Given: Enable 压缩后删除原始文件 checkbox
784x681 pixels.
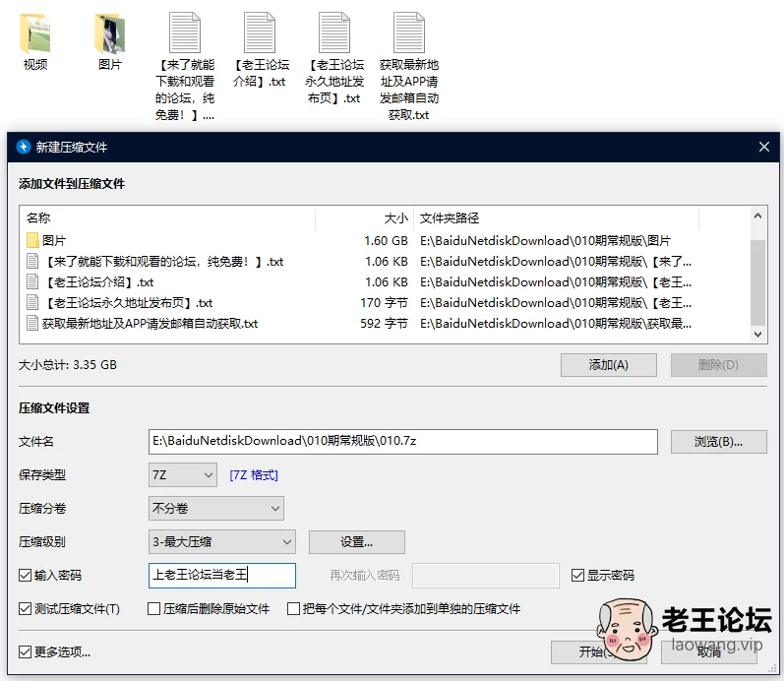Looking at the screenshot, I should point(154,609).
